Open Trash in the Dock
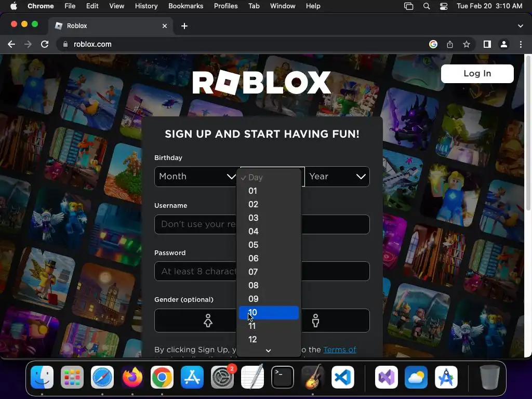 pyautogui.click(x=489, y=377)
